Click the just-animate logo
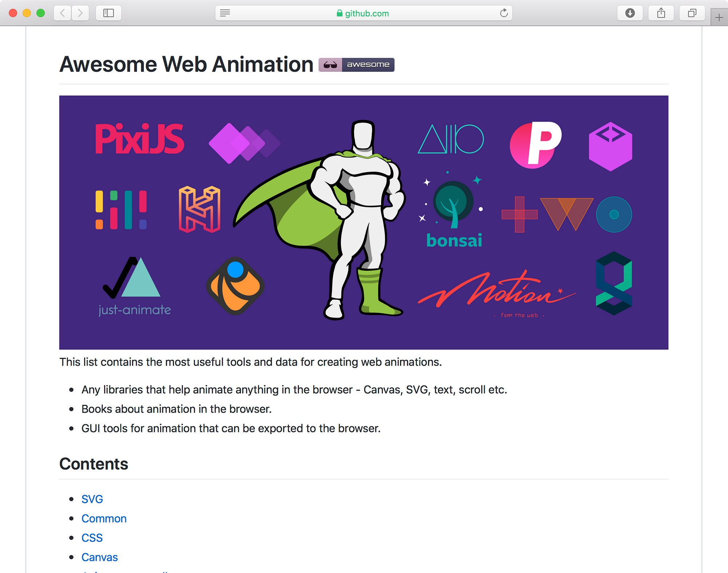The image size is (728, 573). [x=134, y=286]
